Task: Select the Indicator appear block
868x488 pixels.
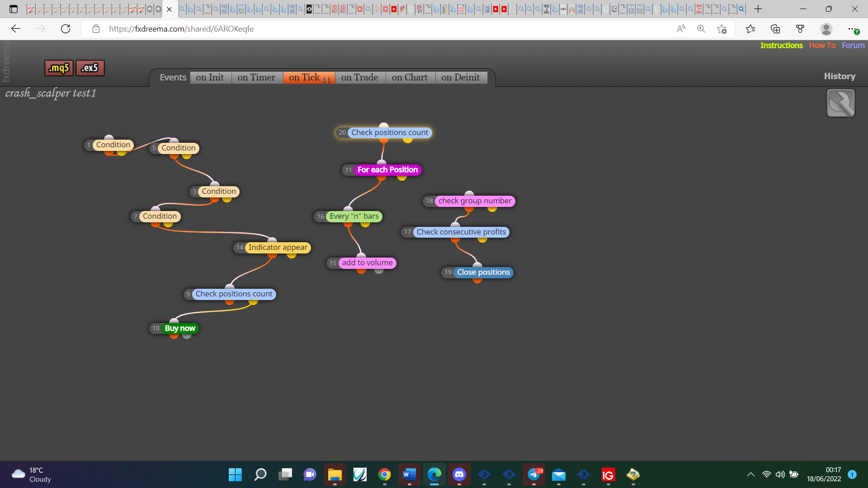Action: (278, 247)
